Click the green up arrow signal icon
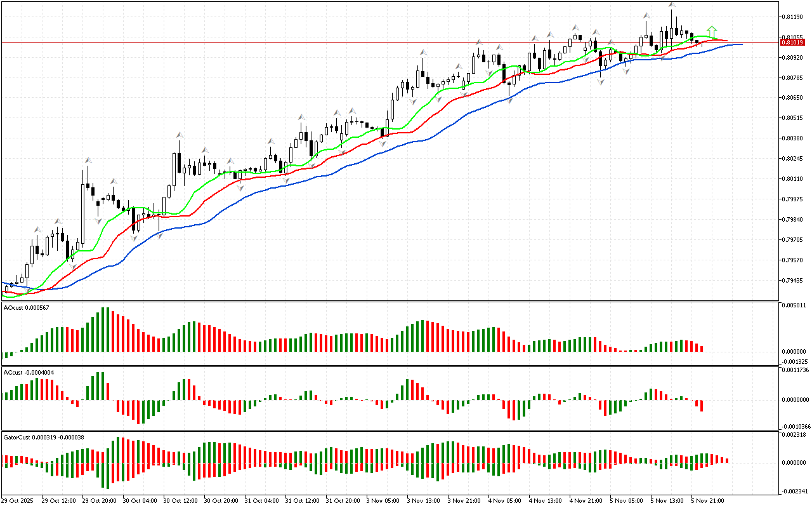This screenshot has height=508, width=812. coord(712,31)
